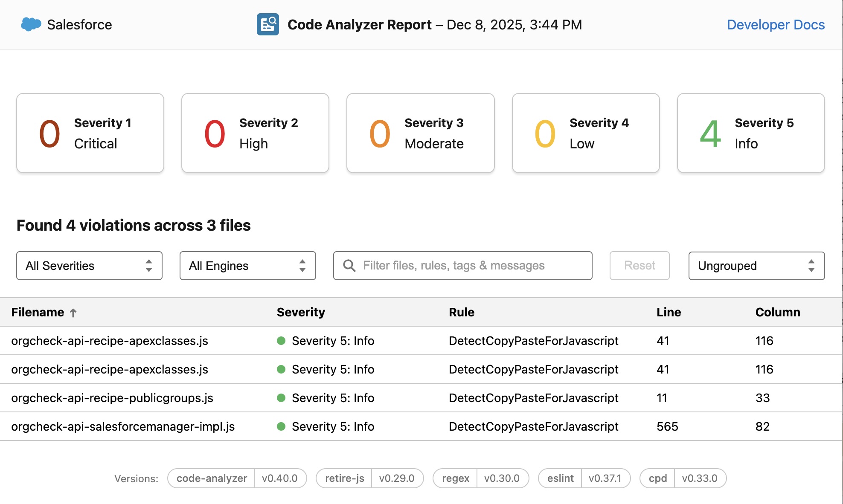Click the green severity dot on the salesforcemanager-impl row
843x504 pixels.
tap(282, 426)
